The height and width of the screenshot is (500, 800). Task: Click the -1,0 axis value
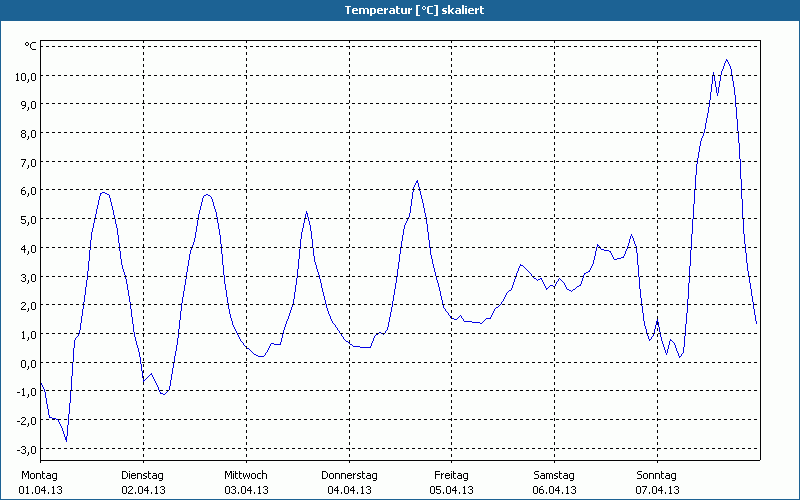(x=28, y=392)
